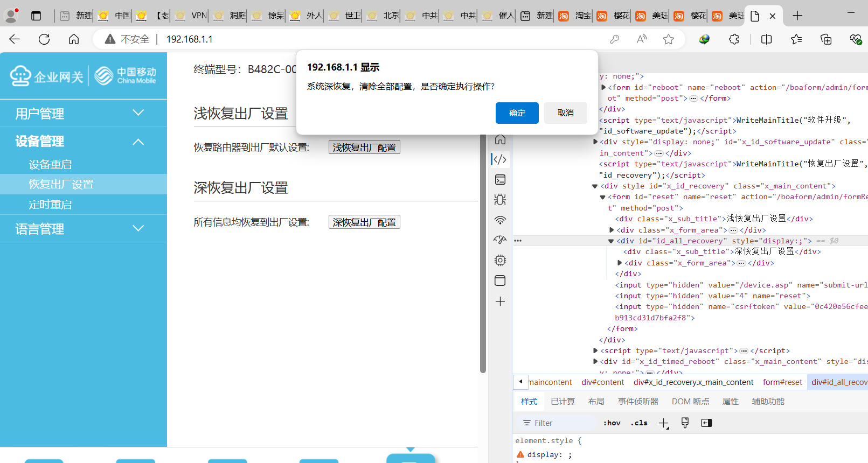This screenshot has width=868, height=463.
Task: Open the collections icon in toolbar
Action: click(x=826, y=39)
